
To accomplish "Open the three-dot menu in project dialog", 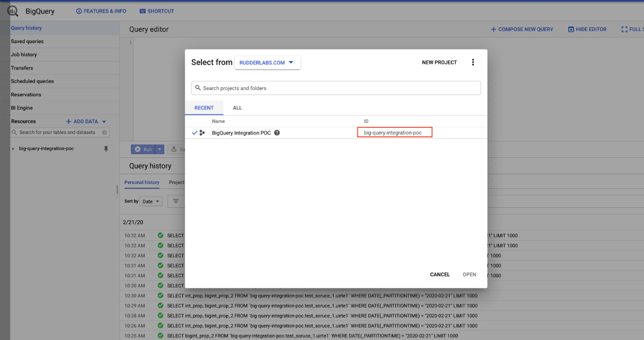I will point(473,62).
